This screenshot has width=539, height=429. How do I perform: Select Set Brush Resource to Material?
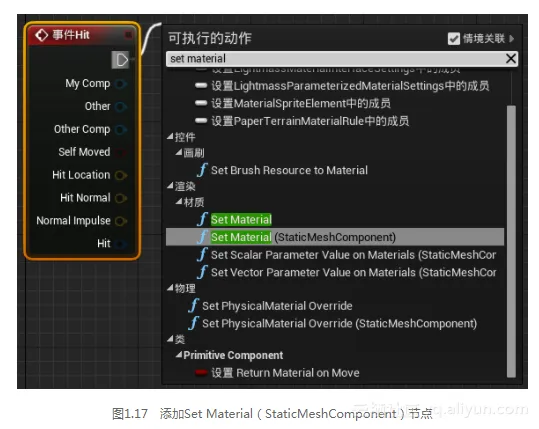(x=289, y=170)
